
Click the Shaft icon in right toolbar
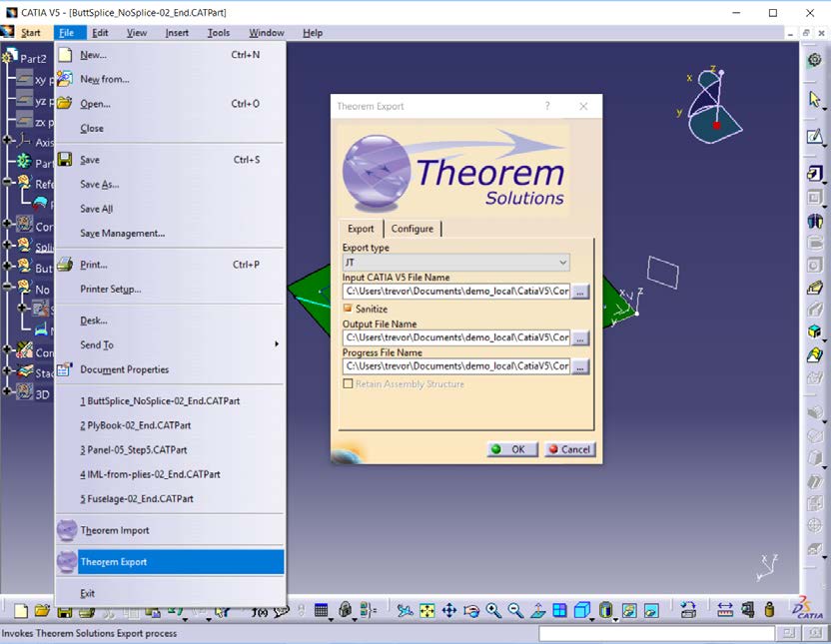pos(815,221)
